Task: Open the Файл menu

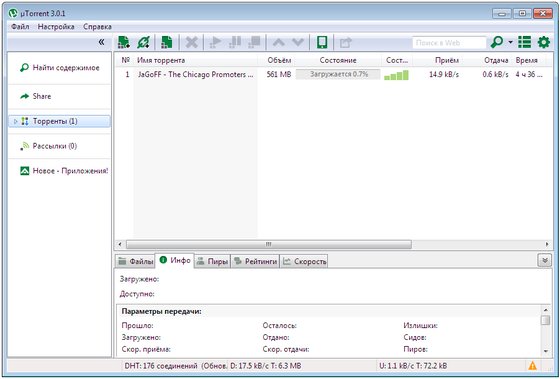Action: pyautogui.click(x=20, y=26)
